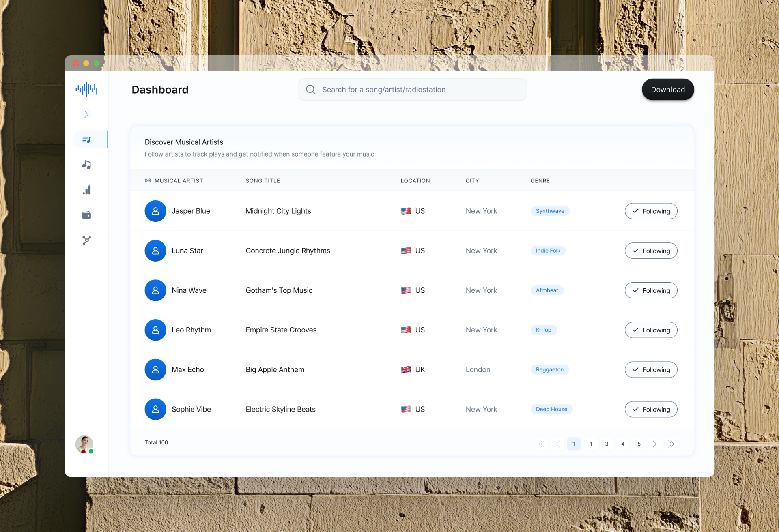Screen dimensions: 779x532
Task: Click the Download button
Action: coord(668,90)
